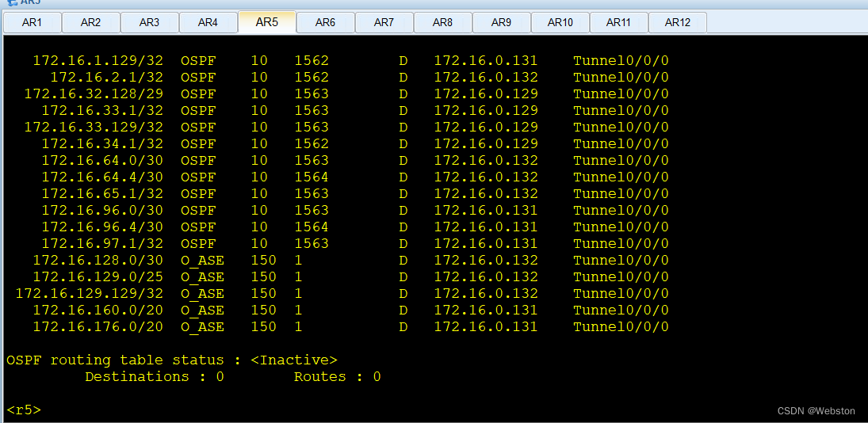This screenshot has height=423, width=868.
Task: Open the AR3 tab
Action: (150, 23)
